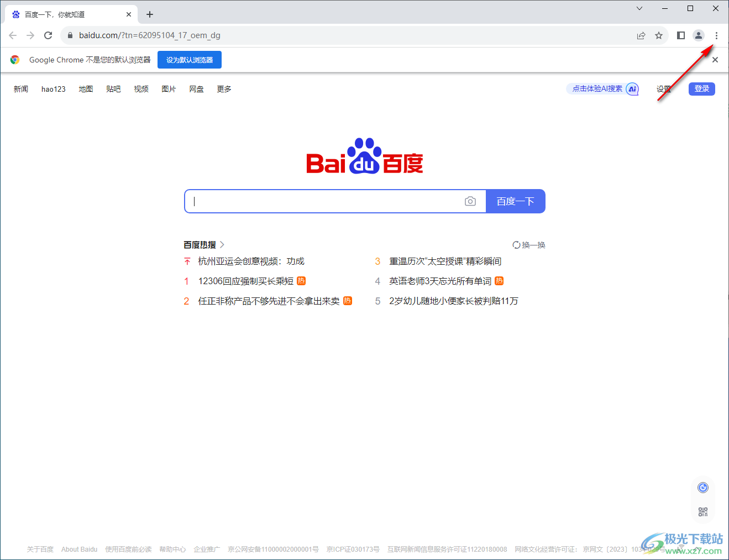Reload the current page
This screenshot has width=729, height=560.
tap(48, 35)
